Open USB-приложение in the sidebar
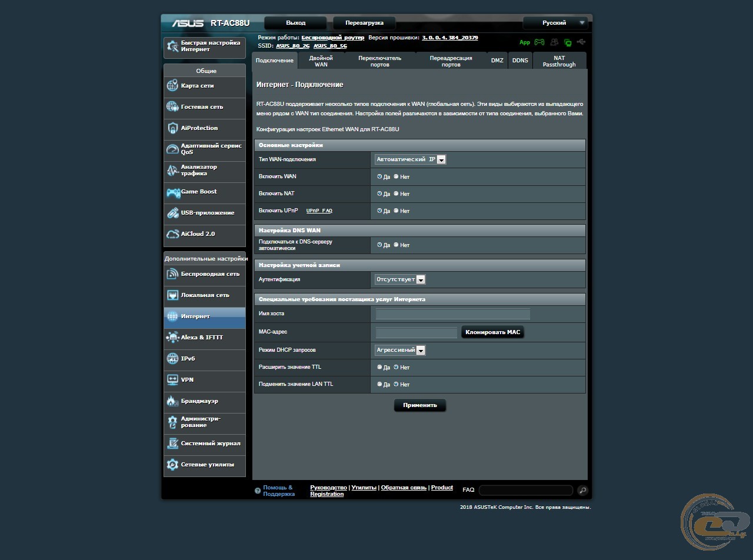The height and width of the screenshot is (560, 753). click(205, 214)
